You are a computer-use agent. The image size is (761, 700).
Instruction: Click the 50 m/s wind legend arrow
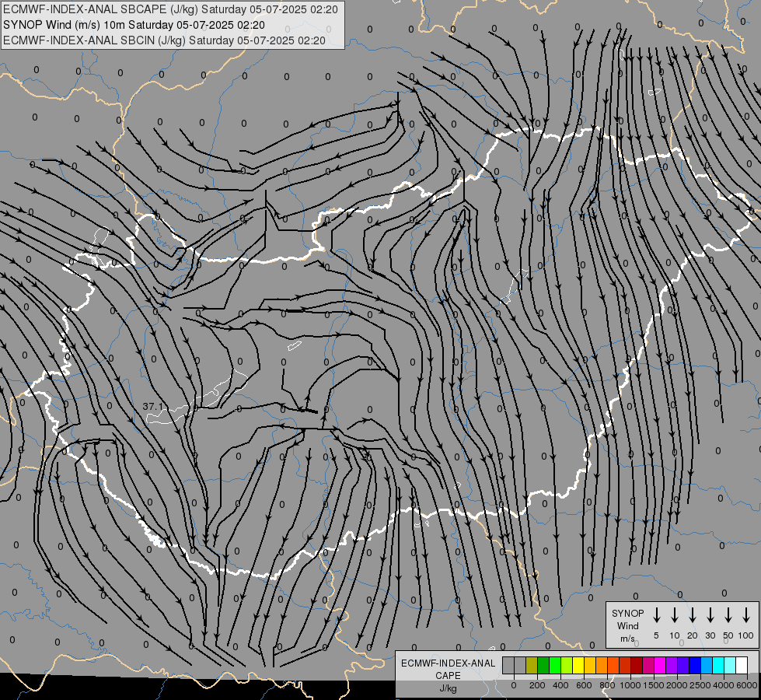(728, 615)
